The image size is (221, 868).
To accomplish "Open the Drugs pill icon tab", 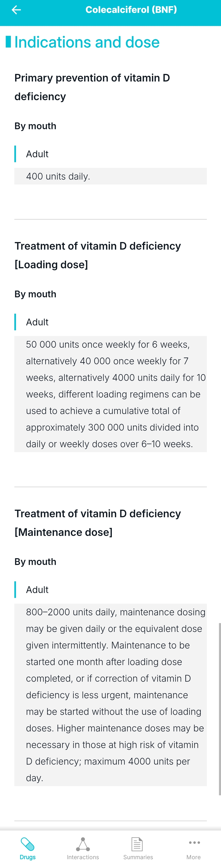I will coord(28,844).
